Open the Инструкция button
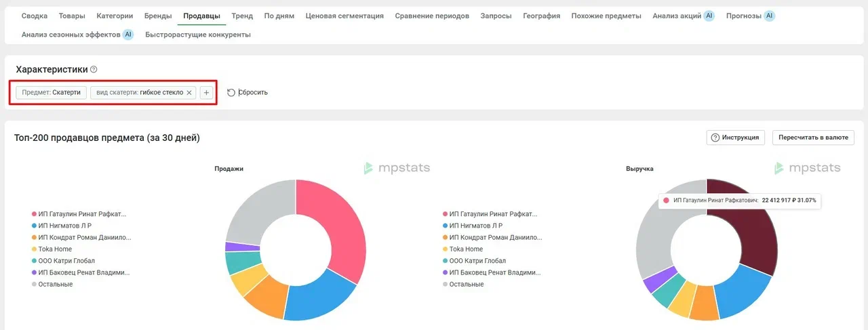This screenshot has width=868, height=330. tap(736, 137)
